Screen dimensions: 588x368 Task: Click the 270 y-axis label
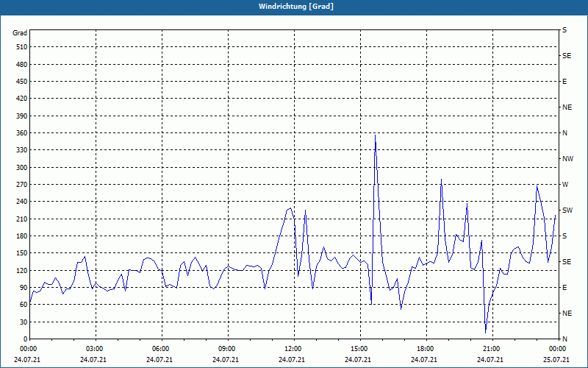[22, 185]
